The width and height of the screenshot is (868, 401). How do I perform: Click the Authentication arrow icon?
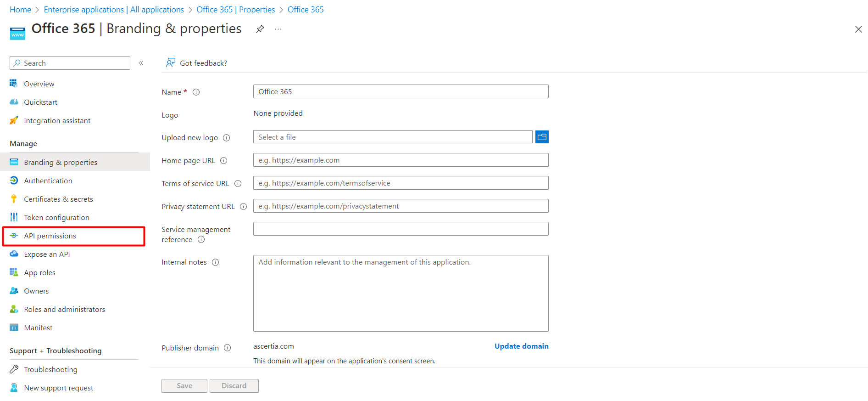coord(14,181)
